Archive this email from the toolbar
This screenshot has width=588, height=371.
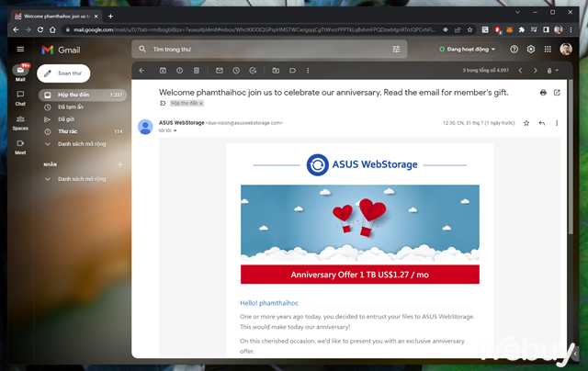163,71
